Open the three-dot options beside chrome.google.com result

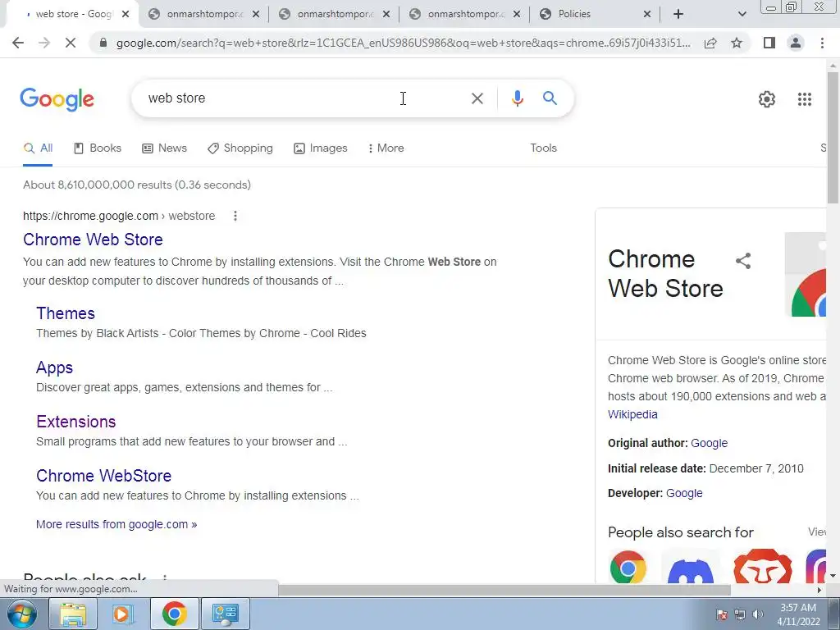point(235,216)
